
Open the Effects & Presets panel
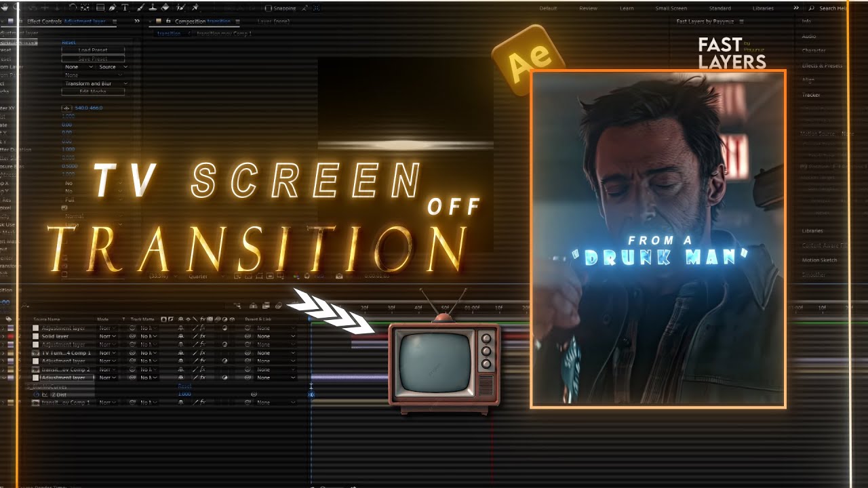click(x=821, y=66)
